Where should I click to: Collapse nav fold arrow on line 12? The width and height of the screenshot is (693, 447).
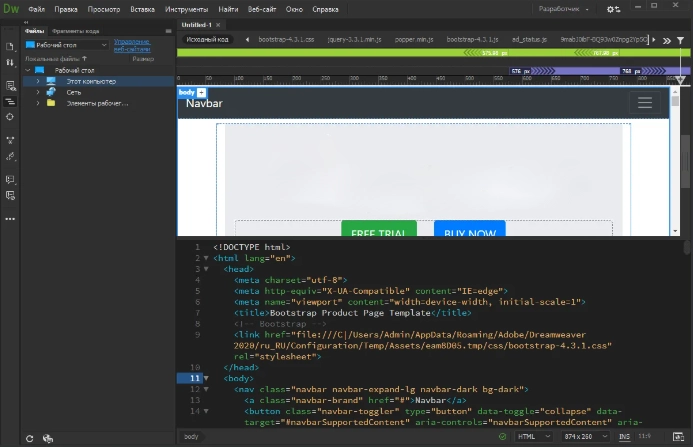click(x=206, y=389)
